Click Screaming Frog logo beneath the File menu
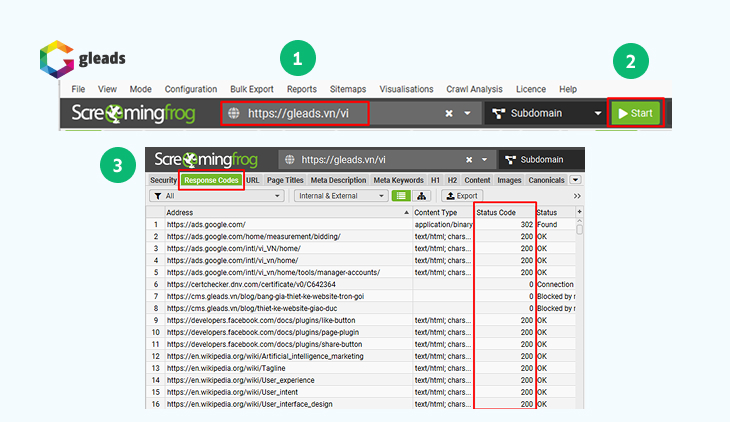730x422 pixels. [133, 114]
